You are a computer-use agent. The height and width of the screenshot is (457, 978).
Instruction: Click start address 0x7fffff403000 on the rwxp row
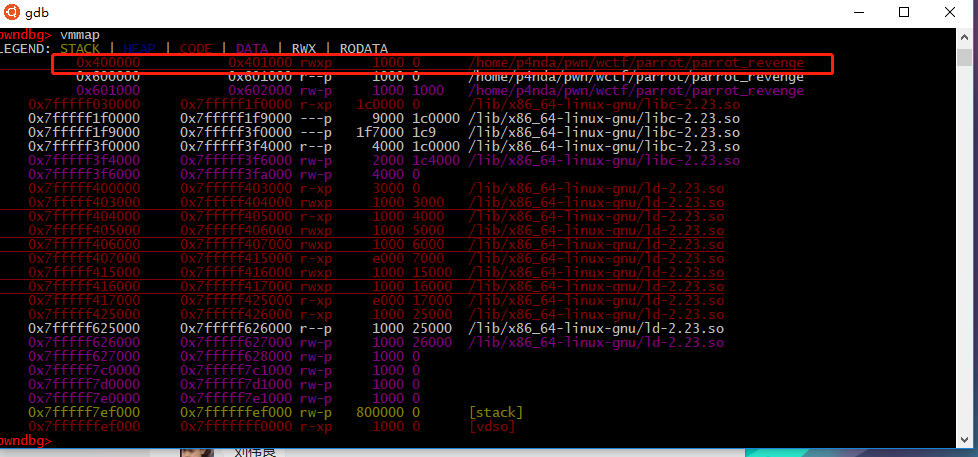pos(84,203)
